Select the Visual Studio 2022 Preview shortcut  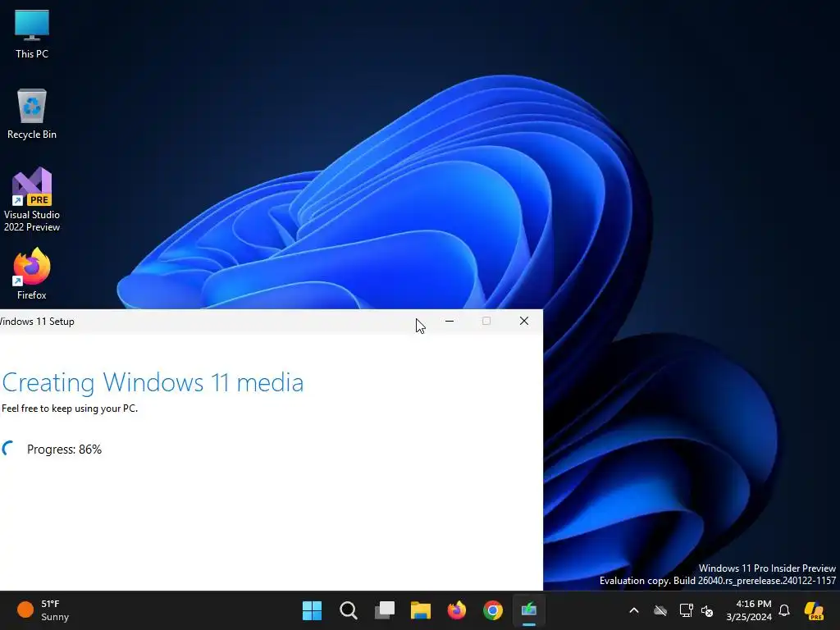pos(32,199)
